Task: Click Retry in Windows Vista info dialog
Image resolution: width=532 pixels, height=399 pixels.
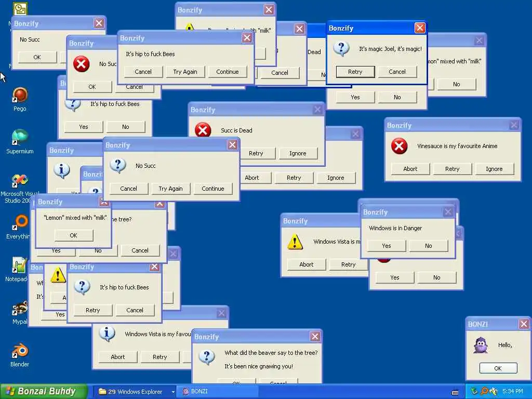Action: click(x=160, y=356)
